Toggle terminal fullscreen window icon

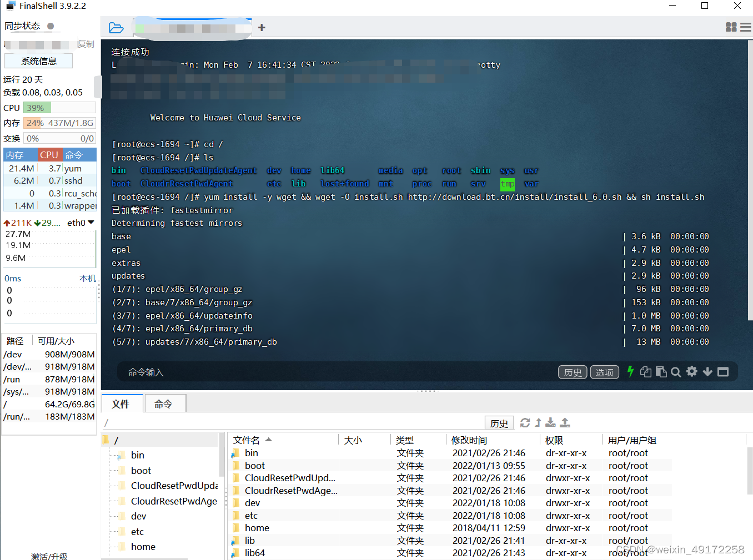click(723, 372)
